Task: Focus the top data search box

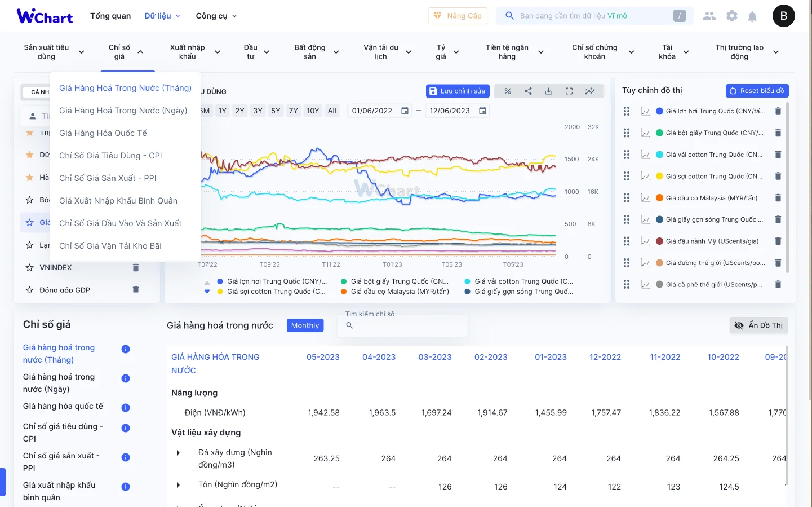Action: [x=594, y=16]
